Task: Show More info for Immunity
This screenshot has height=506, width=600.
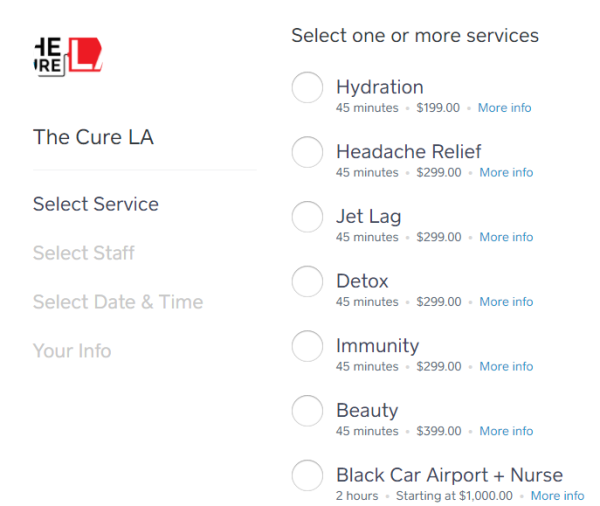Action: [506, 367]
